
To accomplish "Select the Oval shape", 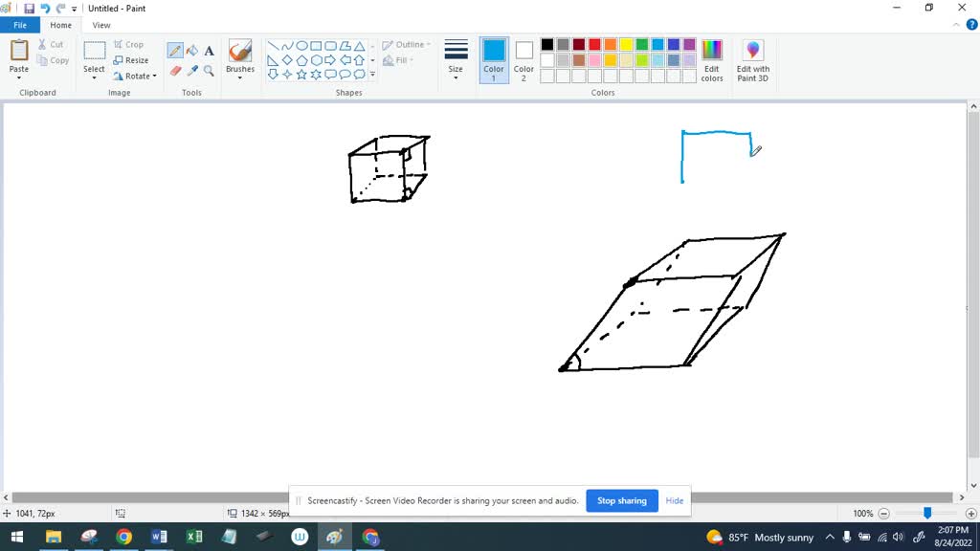I will click(x=302, y=45).
